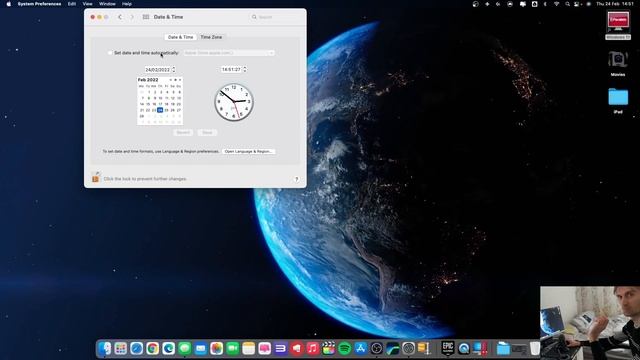
Task: Open Mail from the dock
Action: (x=200, y=348)
